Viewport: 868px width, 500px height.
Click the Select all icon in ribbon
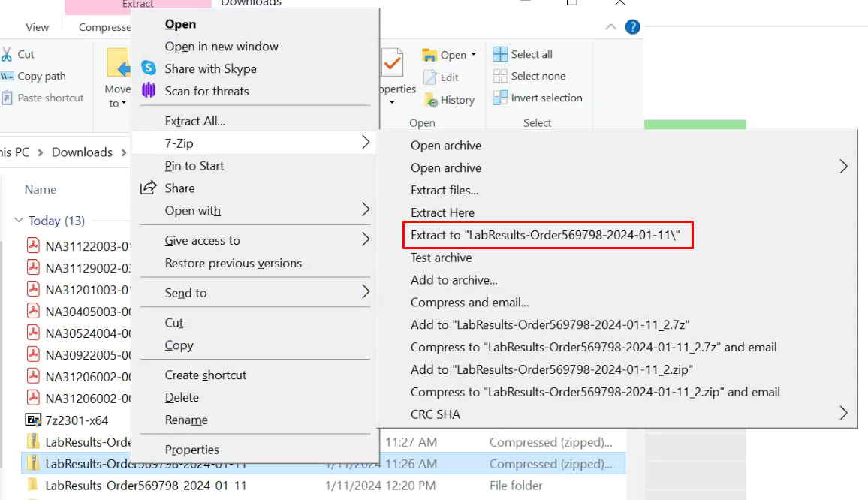click(501, 54)
